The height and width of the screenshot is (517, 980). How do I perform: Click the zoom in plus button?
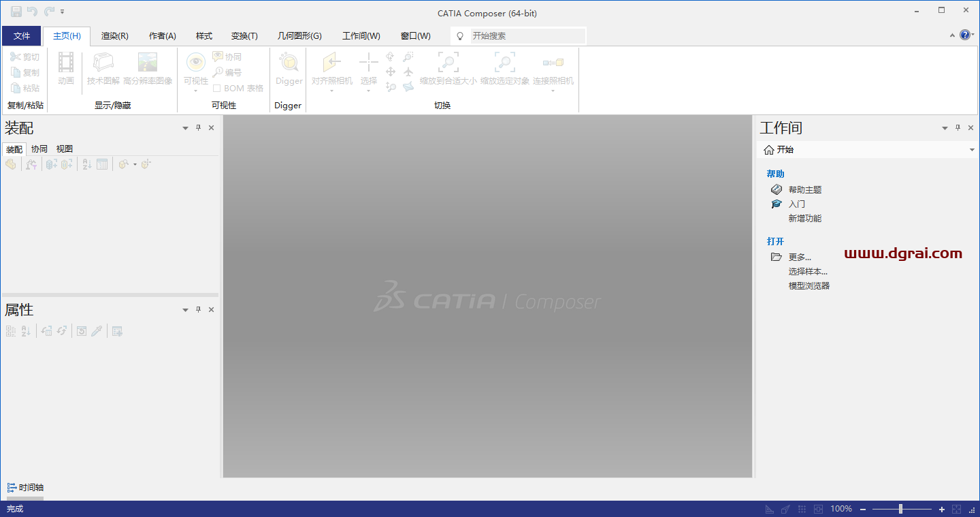coord(942,509)
